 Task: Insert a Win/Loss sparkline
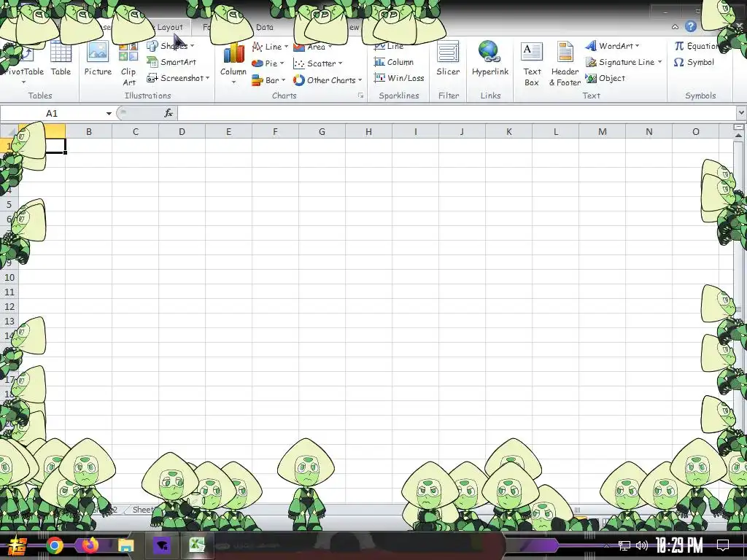[399, 78]
